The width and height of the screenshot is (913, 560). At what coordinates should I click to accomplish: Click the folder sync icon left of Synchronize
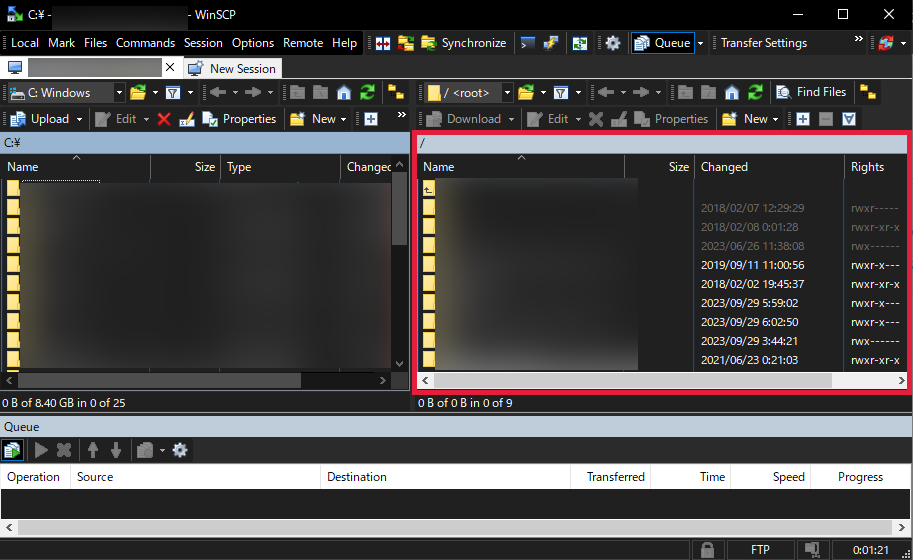coord(406,43)
